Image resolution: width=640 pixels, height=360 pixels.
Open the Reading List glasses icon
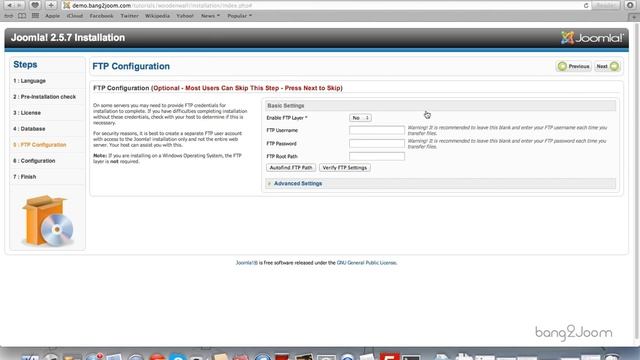tap(9, 16)
